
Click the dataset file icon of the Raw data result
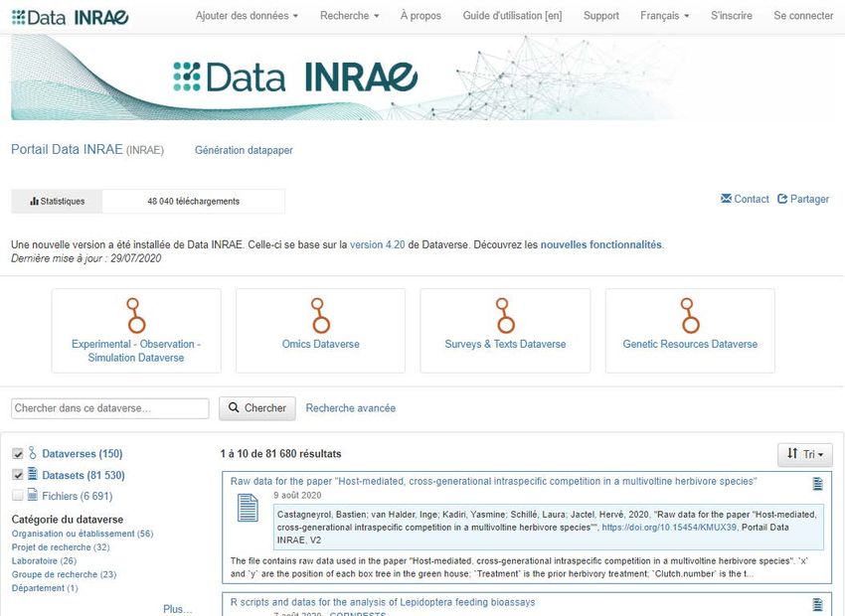click(x=248, y=509)
